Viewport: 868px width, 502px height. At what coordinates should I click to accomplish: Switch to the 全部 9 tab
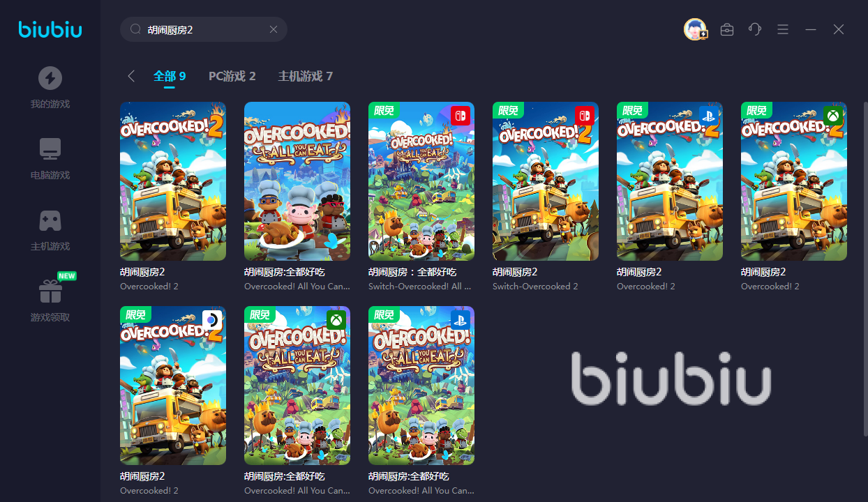coord(170,76)
